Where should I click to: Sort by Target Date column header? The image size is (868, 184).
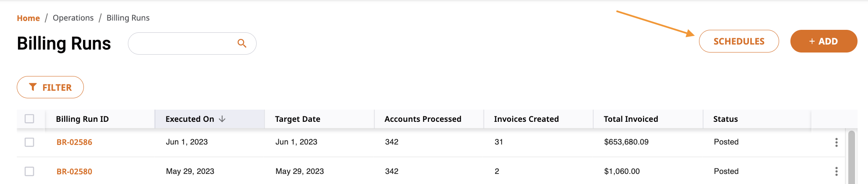coord(298,119)
